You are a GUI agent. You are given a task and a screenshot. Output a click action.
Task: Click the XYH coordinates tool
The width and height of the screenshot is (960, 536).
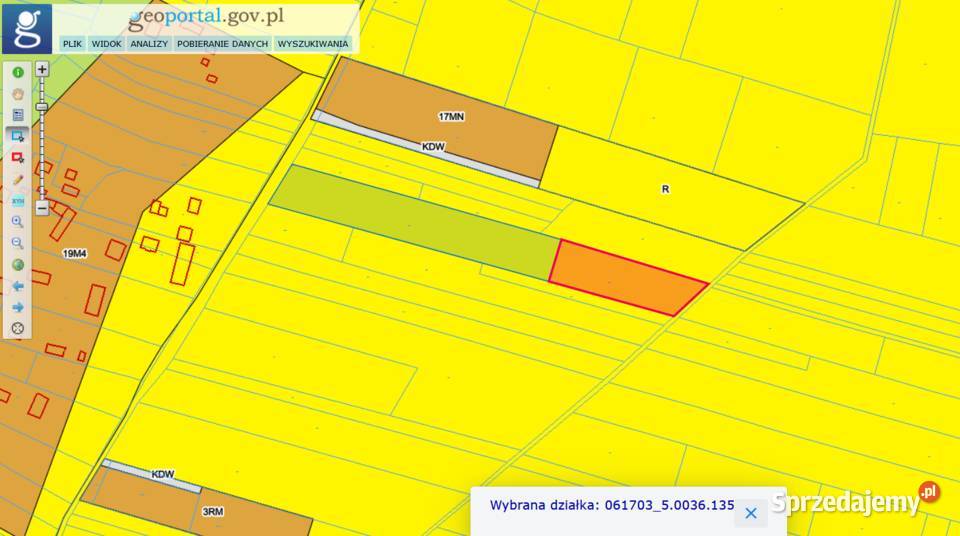[x=17, y=201]
